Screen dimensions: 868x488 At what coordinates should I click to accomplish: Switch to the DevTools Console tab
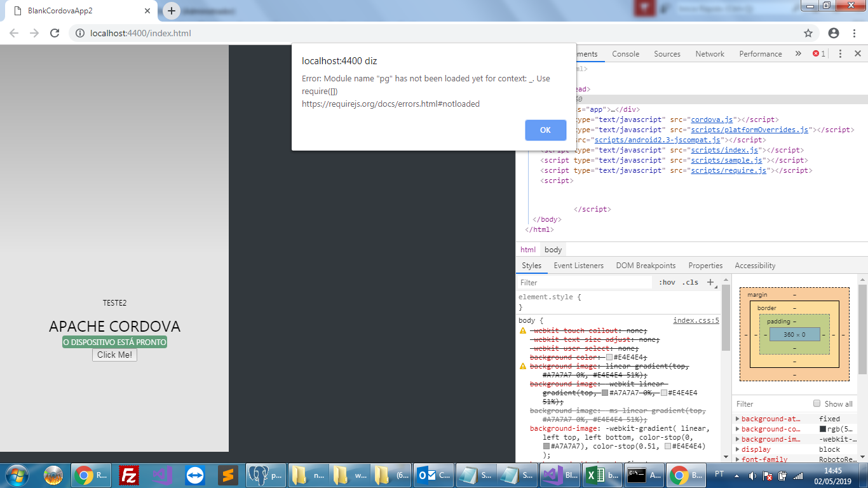pos(626,54)
